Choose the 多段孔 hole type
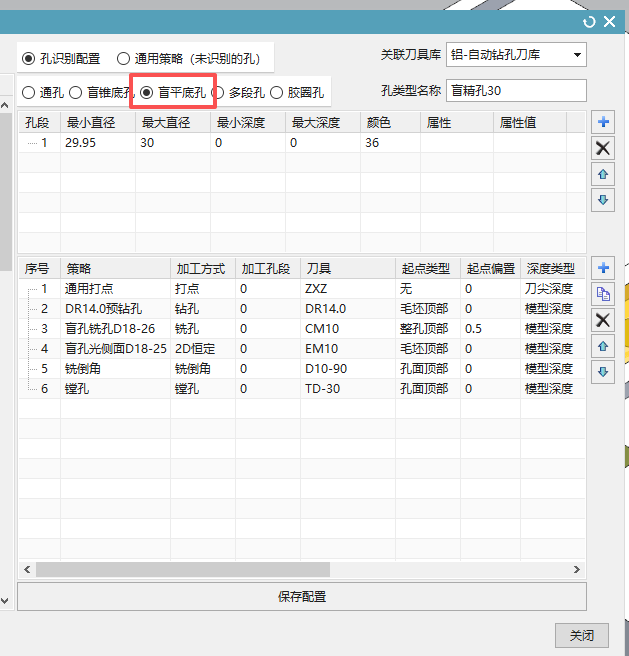This screenshot has height=656, width=629. coord(239,92)
